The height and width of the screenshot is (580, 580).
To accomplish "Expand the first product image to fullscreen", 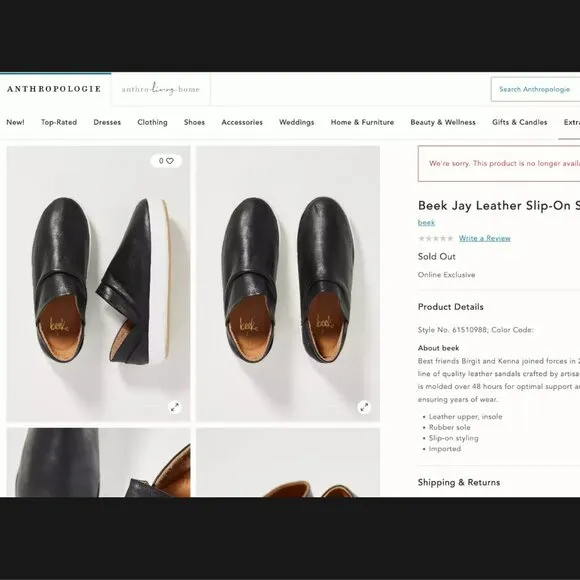I will pyautogui.click(x=175, y=407).
